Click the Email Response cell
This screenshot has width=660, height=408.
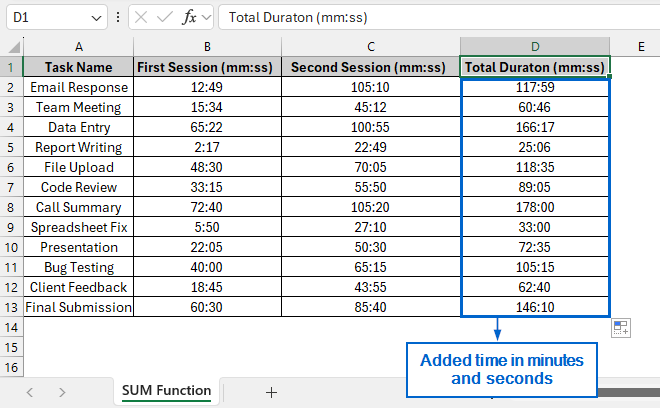79,87
